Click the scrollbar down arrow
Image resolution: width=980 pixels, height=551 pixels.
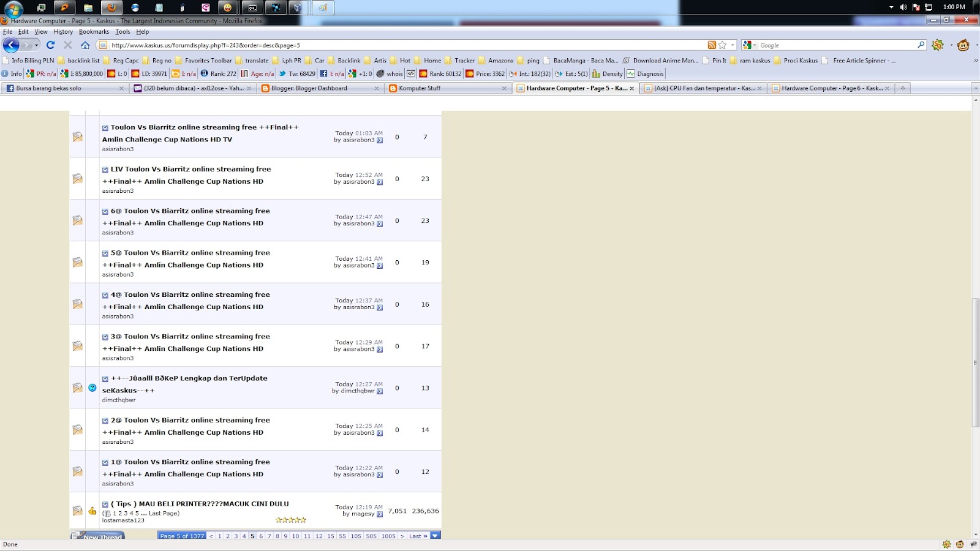[x=976, y=534]
